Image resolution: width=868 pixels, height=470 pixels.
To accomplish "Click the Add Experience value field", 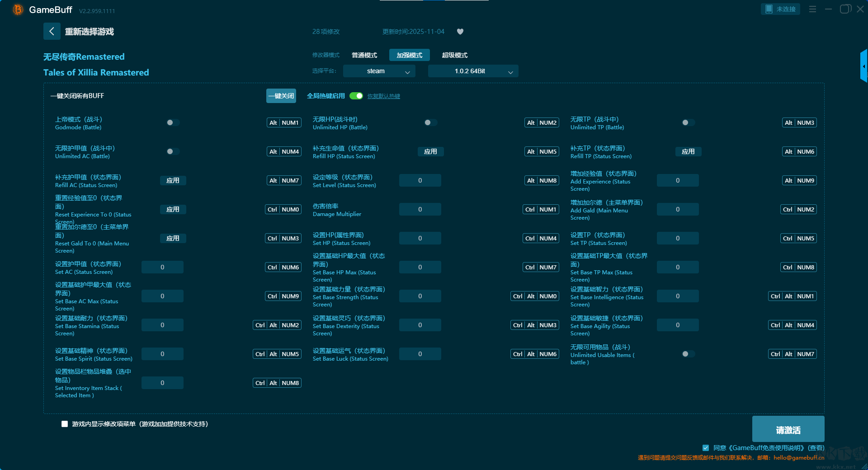I will coord(678,180).
